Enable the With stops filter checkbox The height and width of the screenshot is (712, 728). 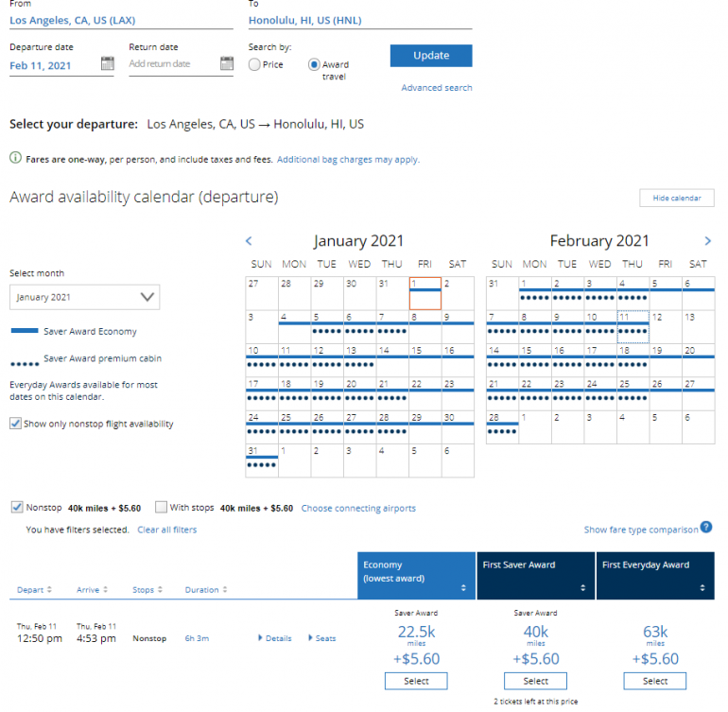[x=162, y=508]
